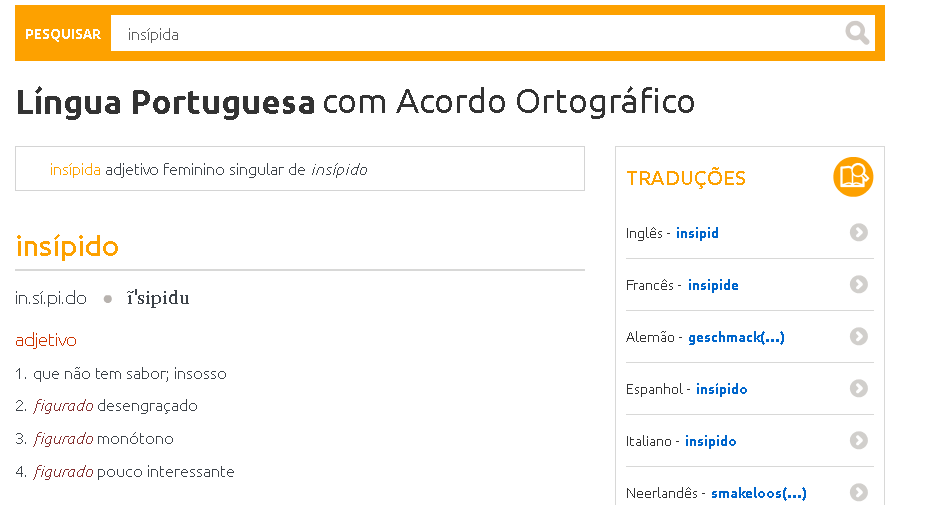
Task: Expand the Alemão translation arrow
Action: [x=858, y=336]
